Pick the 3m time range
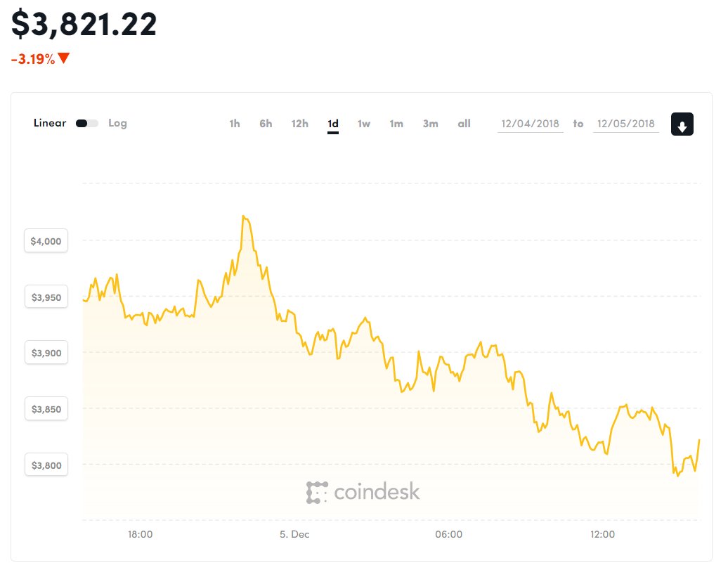The width and height of the screenshot is (728, 570). pos(430,124)
